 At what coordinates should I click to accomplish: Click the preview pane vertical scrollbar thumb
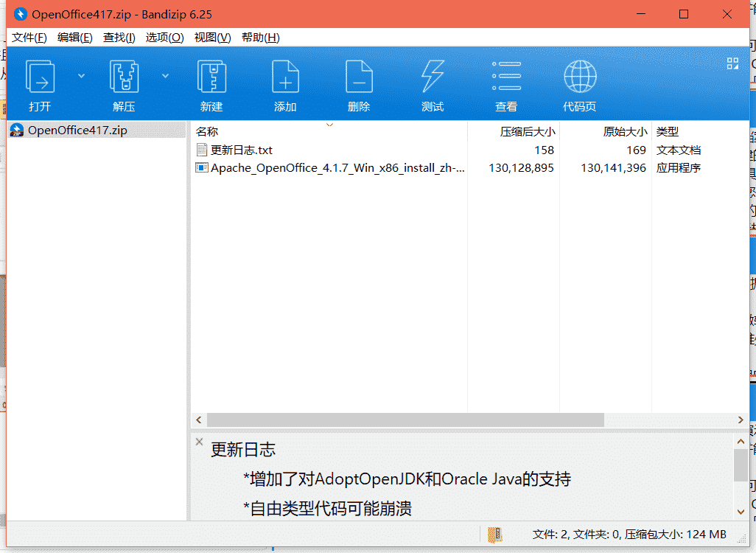tap(741, 465)
